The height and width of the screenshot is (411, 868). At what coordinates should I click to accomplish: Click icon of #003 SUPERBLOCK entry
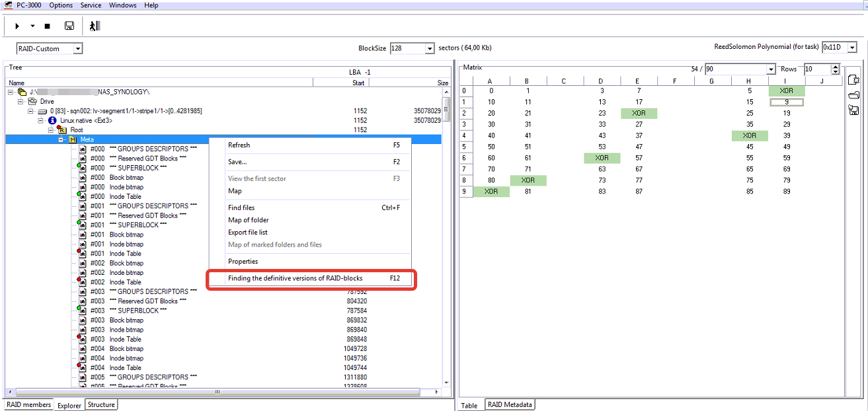tap(83, 311)
